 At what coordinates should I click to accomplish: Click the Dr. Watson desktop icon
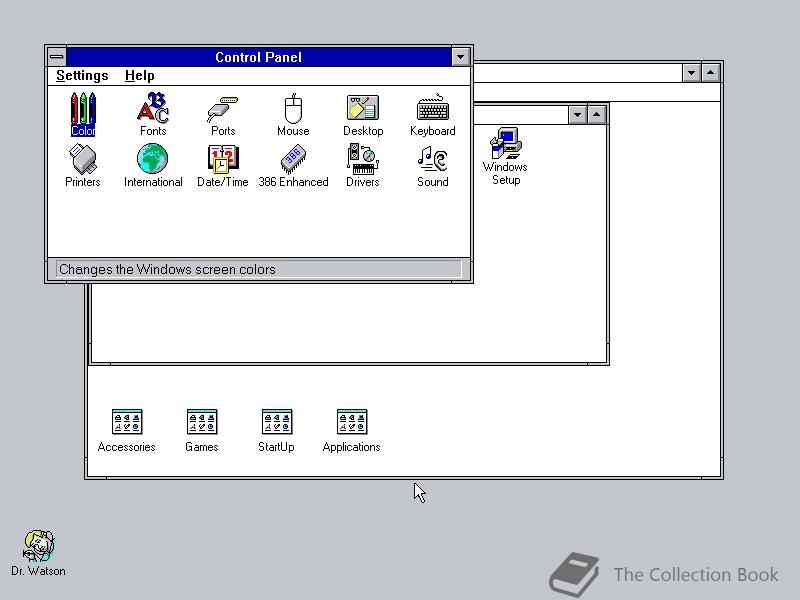(x=38, y=554)
